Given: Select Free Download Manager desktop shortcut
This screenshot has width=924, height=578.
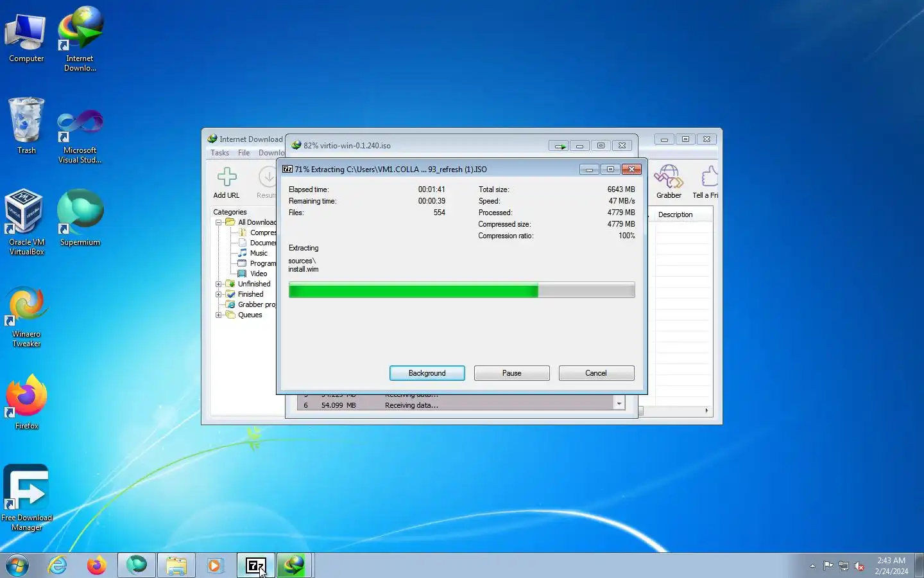Looking at the screenshot, I should pos(26,498).
